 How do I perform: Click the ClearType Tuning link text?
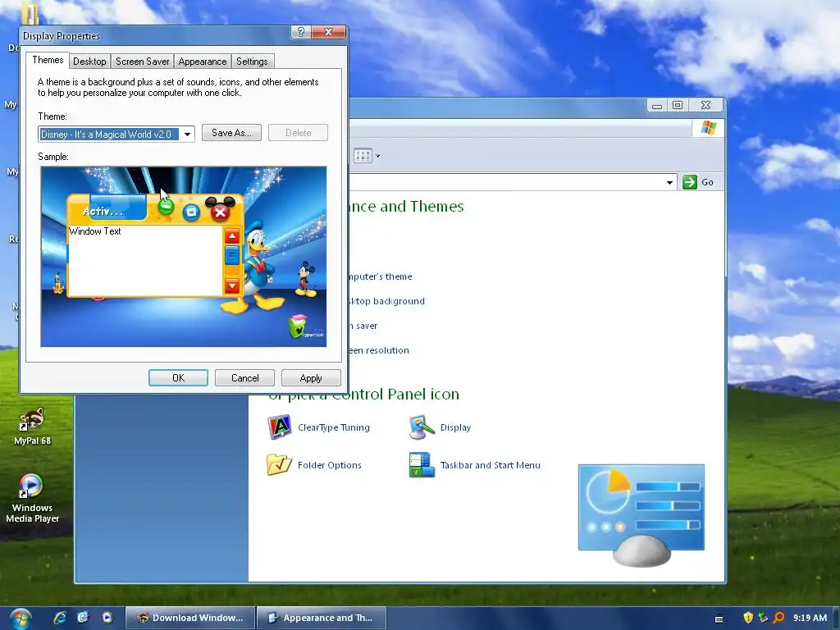(334, 427)
